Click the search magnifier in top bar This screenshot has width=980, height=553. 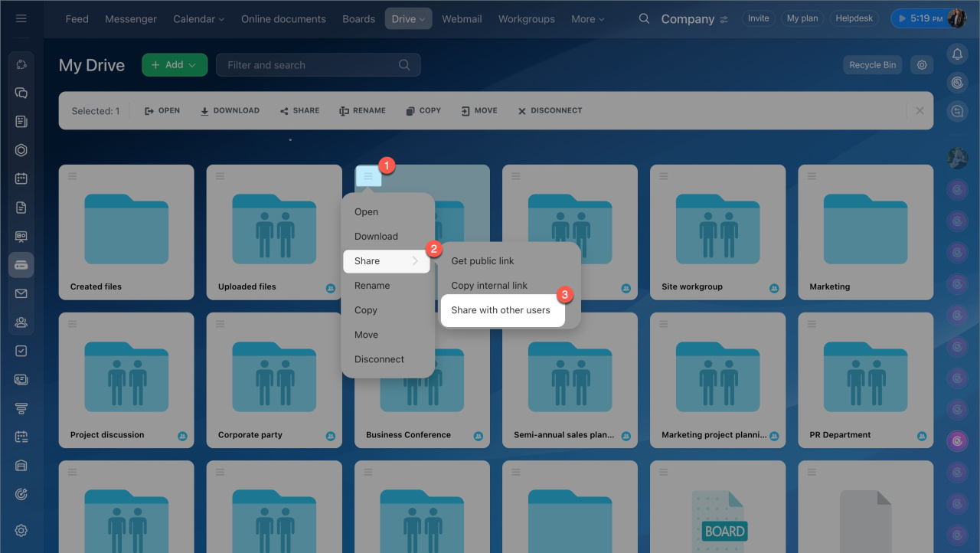click(645, 19)
